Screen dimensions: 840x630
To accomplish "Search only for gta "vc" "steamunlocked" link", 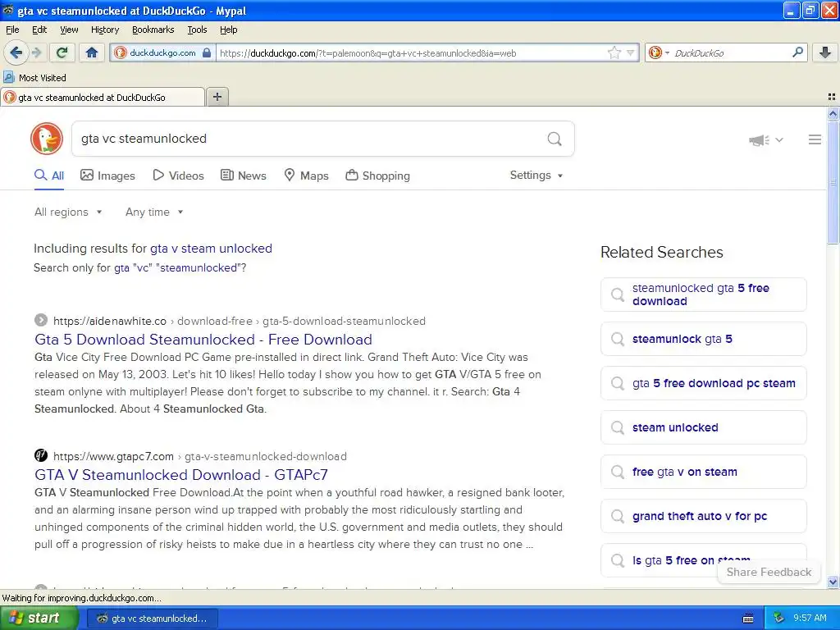I will 178,268.
